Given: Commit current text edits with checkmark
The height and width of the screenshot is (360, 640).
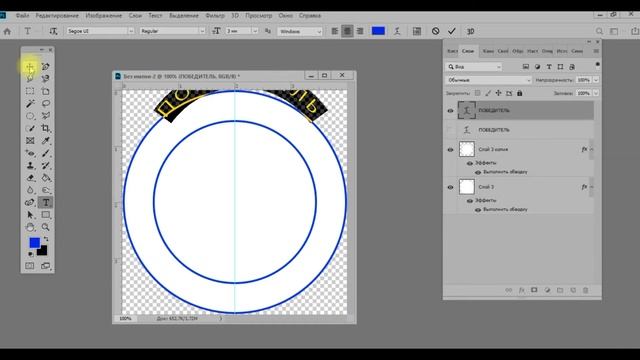Looking at the screenshot, I should (x=452, y=31).
